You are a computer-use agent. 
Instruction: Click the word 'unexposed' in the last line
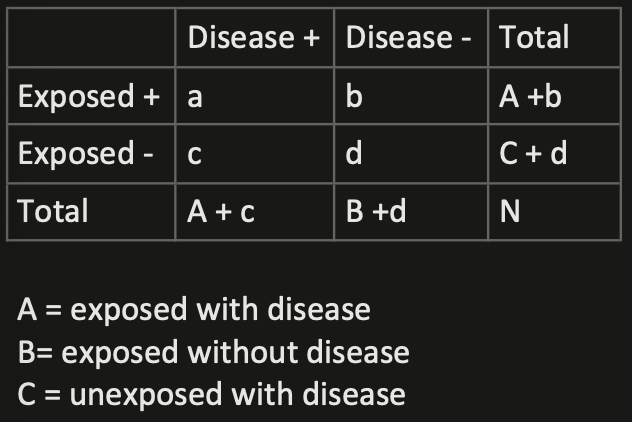pyautogui.click(x=148, y=393)
